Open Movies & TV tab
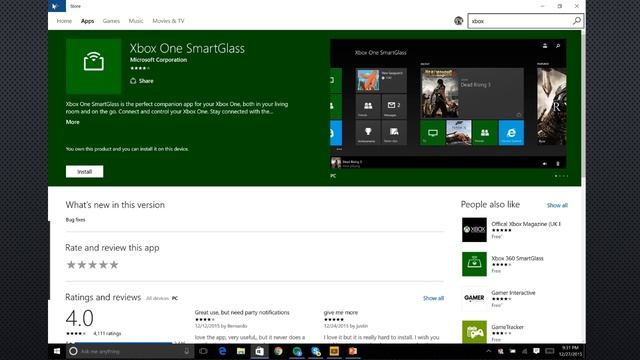This screenshot has width=640, height=360. [x=168, y=21]
